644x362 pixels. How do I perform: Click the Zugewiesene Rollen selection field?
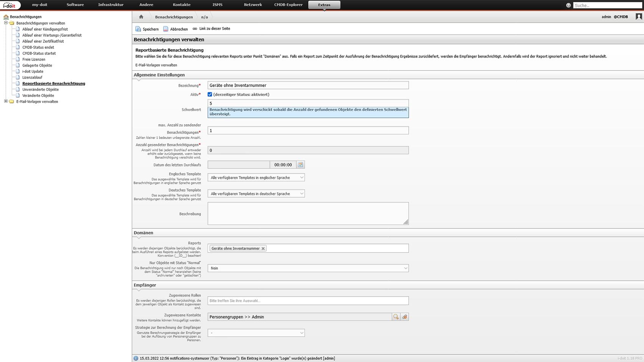coord(308,301)
